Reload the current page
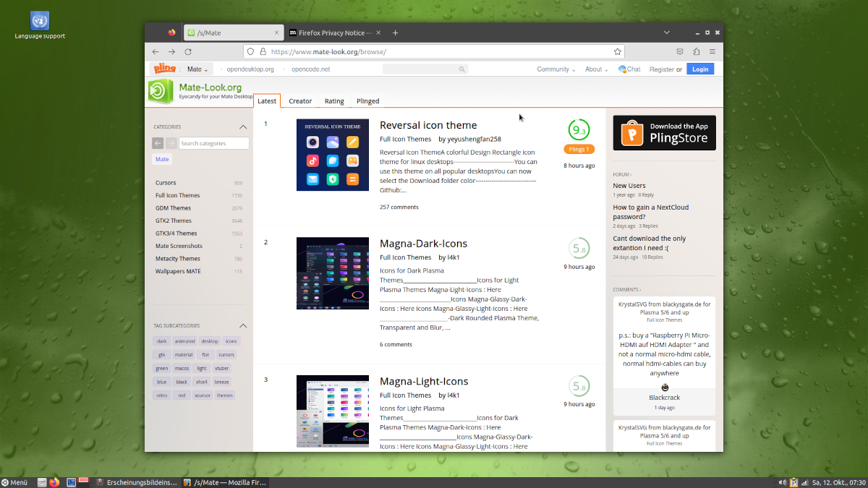The image size is (868, 488). (188, 52)
